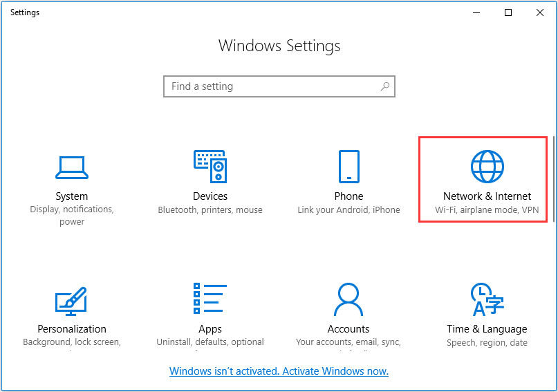The height and width of the screenshot is (392, 558).
Task: Open the Apps list icon
Action: [x=210, y=299]
